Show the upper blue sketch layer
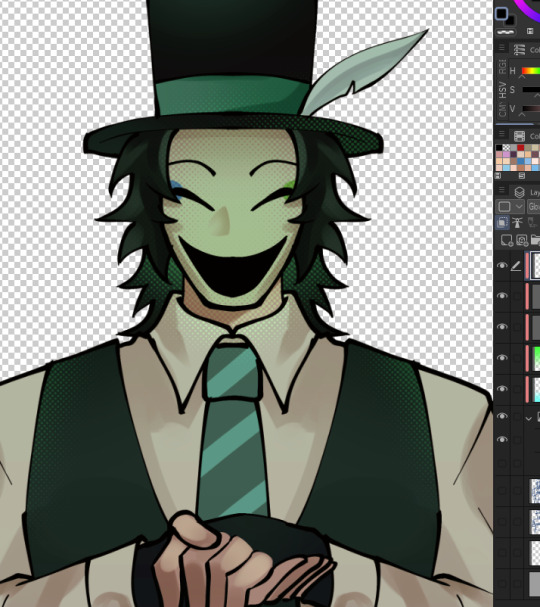The height and width of the screenshot is (607, 540). [x=502, y=491]
